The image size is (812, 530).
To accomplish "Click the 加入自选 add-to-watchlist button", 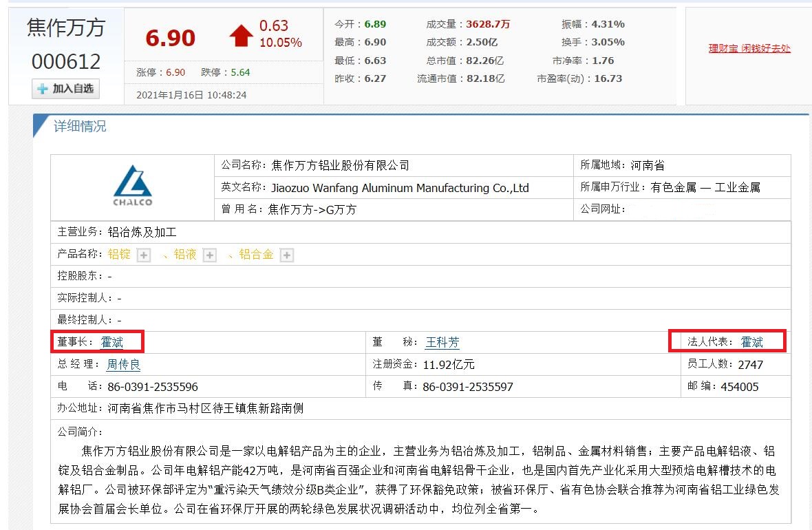I will 65,89.
